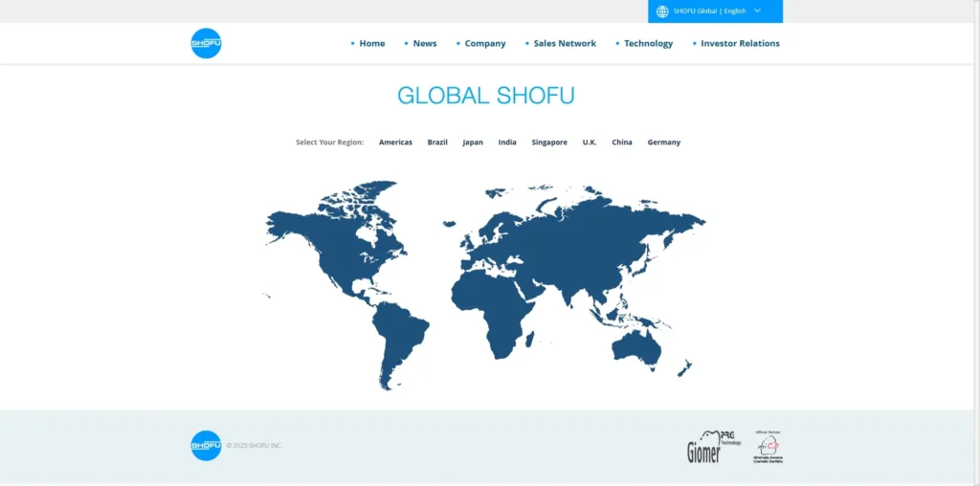Click the globe icon in language selector

point(662,11)
